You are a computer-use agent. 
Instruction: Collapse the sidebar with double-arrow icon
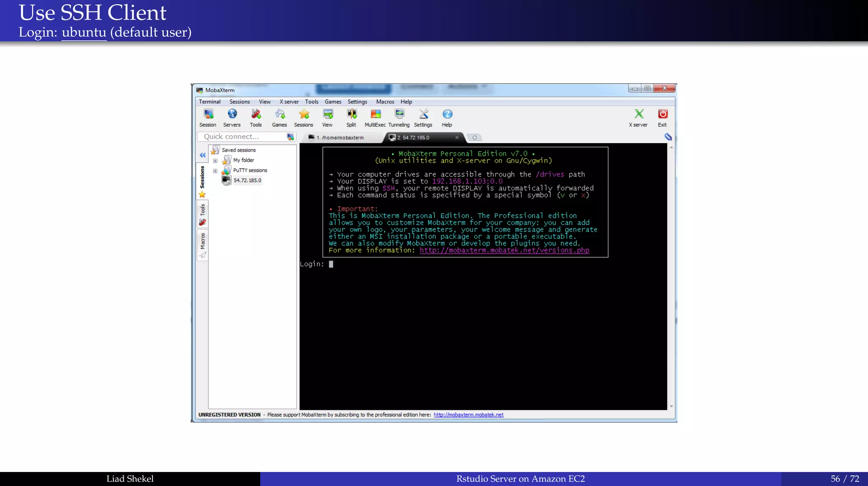pyautogui.click(x=203, y=155)
